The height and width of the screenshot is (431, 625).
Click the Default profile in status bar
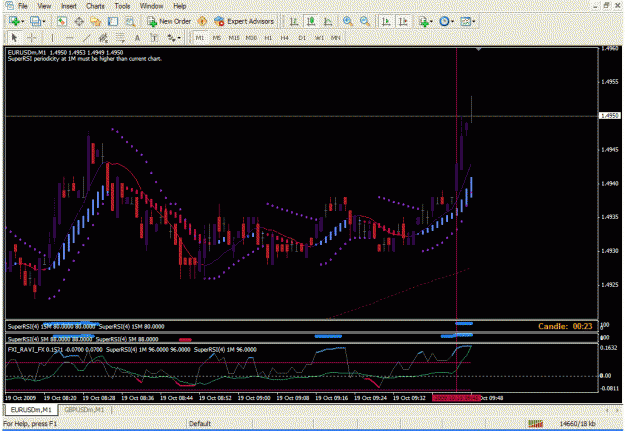click(x=200, y=423)
